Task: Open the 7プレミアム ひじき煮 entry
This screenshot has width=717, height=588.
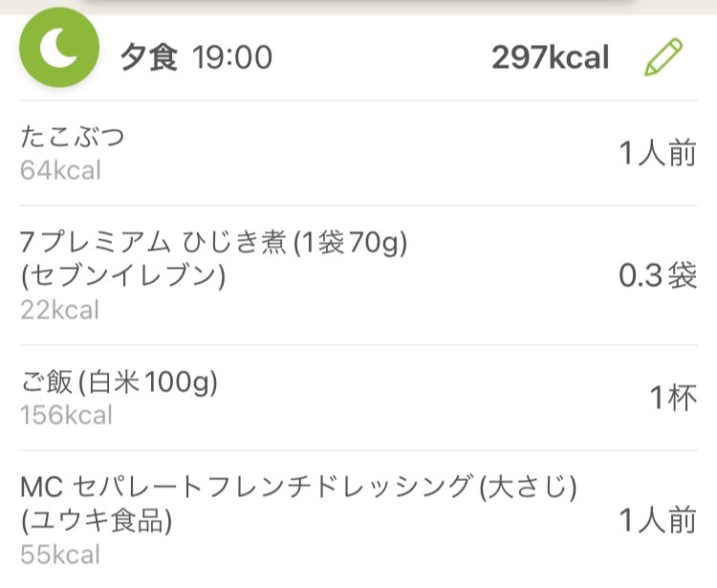Action: (x=358, y=275)
